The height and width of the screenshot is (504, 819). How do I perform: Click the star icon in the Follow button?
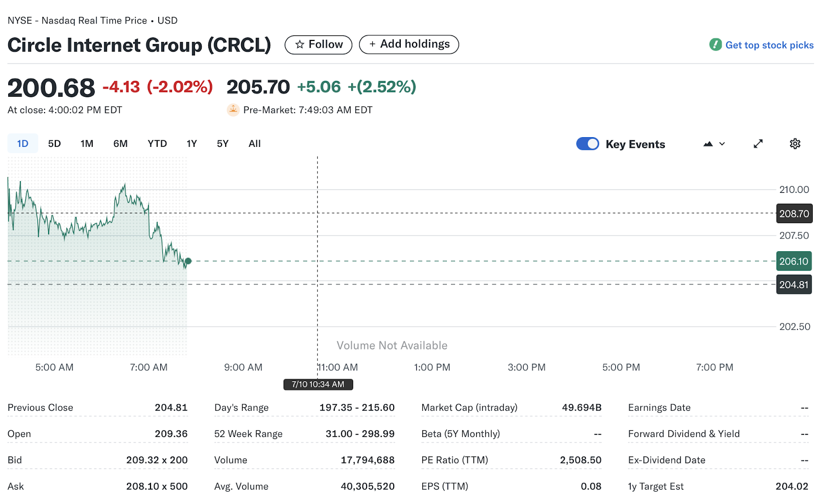[x=300, y=45]
